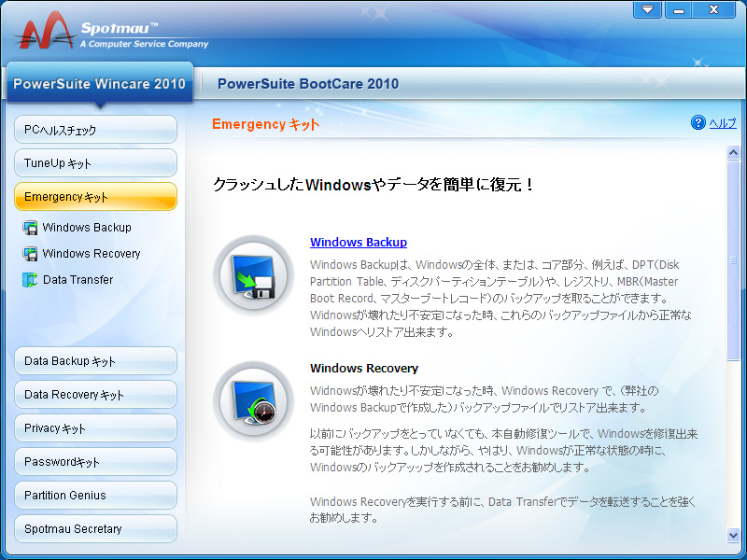Select the Emergency キット sidebar button
The image size is (747, 560).
click(x=96, y=196)
